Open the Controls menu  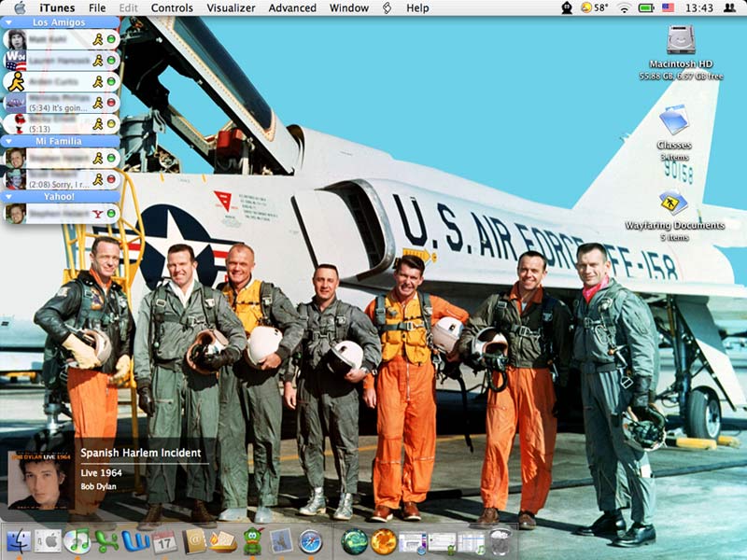172,7
